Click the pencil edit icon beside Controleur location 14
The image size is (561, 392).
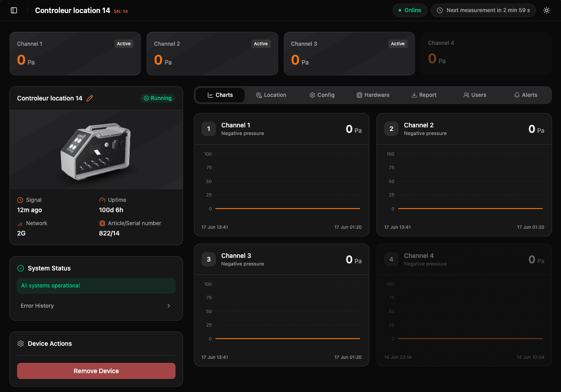click(90, 98)
